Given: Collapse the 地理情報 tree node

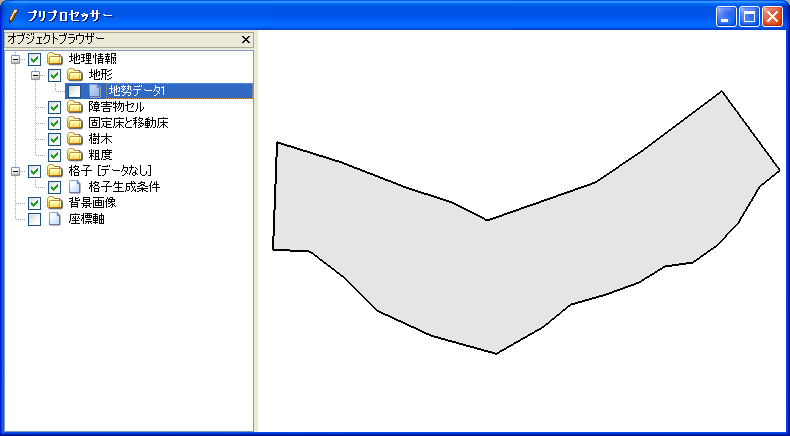Looking at the screenshot, I should [16, 59].
